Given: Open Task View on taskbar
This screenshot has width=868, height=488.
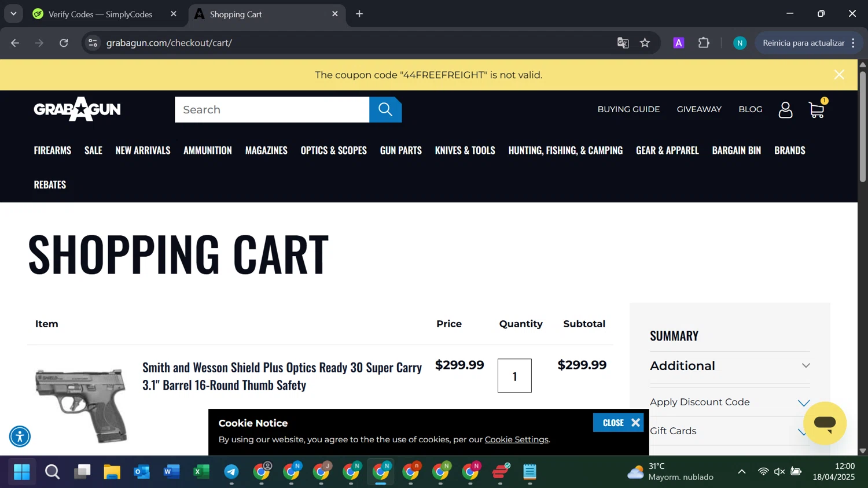Looking at the screenshot, I should click(x=82, y=472).
